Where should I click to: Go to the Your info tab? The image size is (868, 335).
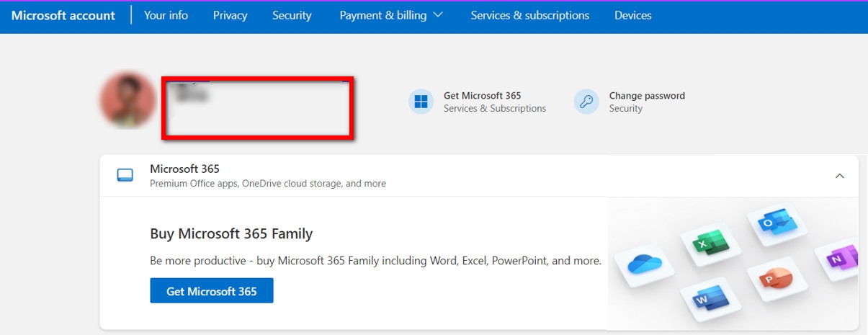(x=166, y=15)
